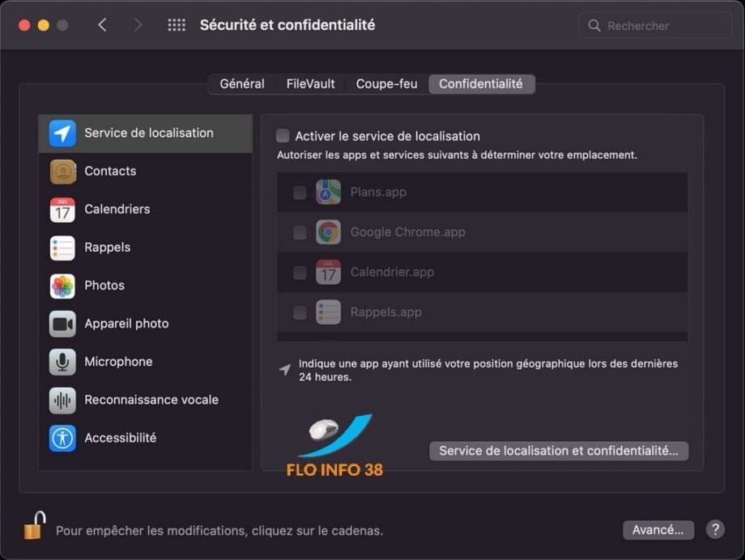
Task: Focus the Rechercher search field
Action: click(x=655, y=25)
